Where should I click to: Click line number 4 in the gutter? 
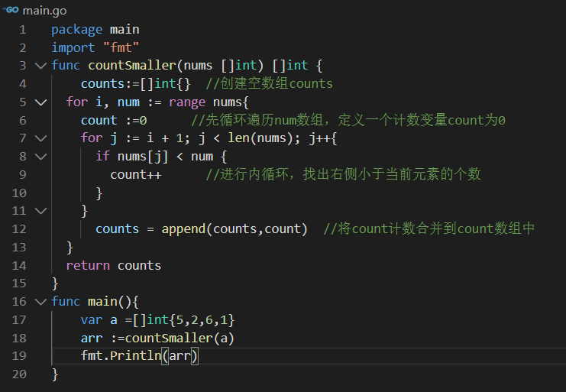pyautogui.click(x=23, y=84)
